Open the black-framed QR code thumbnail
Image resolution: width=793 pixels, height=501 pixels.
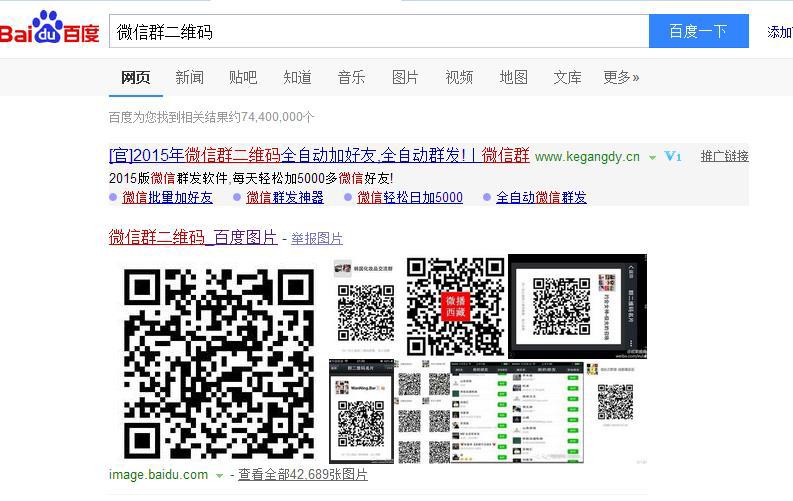pyautogui.click(x=578, y=306)
